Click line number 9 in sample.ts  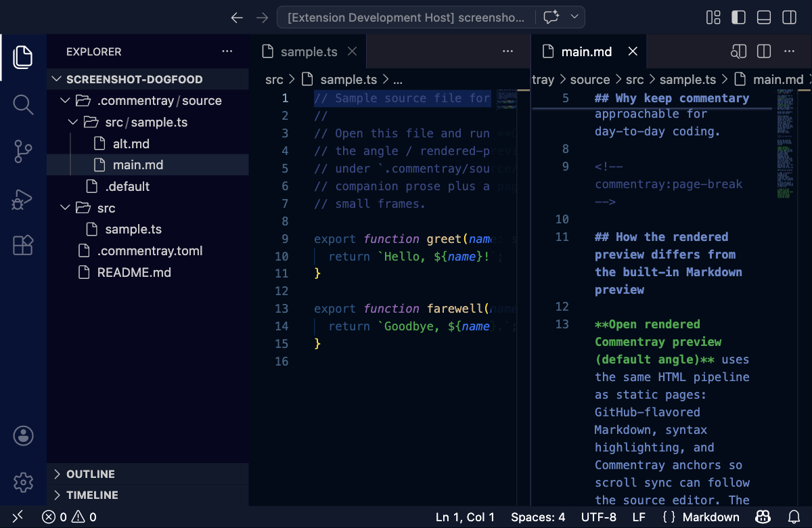[x=284, y=239]
